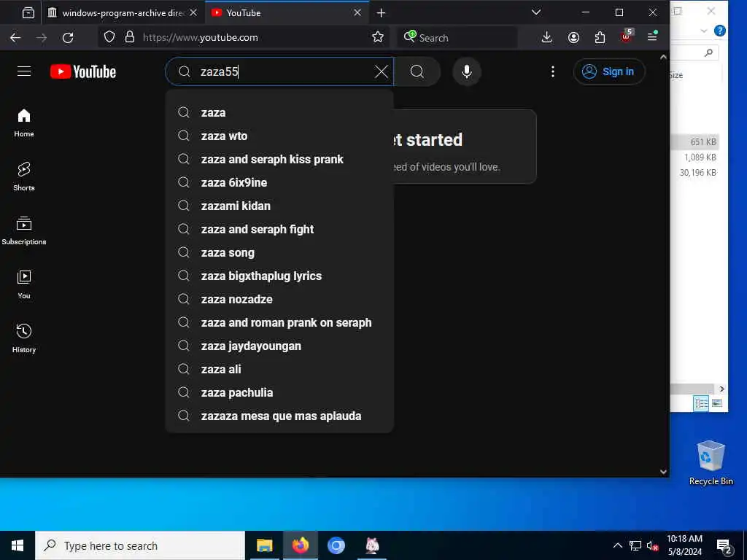This screenshot has width=747, height=560.
Task: Click the site security padlock icon
Action: click(130, 37)
